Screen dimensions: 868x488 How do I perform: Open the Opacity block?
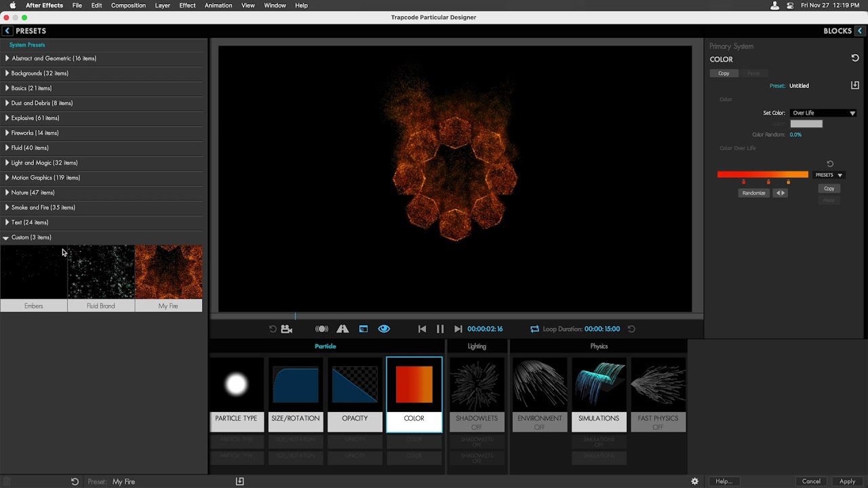pyautogui.click(x=355, y=394)
